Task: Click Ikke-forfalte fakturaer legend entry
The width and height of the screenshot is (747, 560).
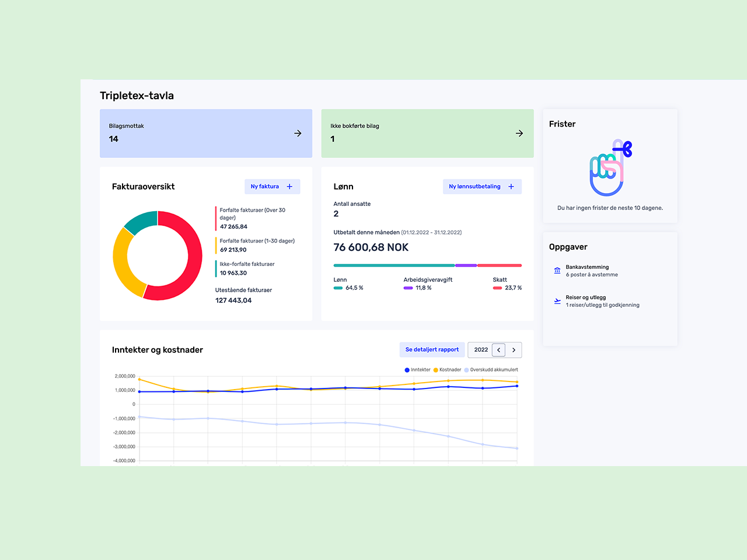Action: pos(246,268)
